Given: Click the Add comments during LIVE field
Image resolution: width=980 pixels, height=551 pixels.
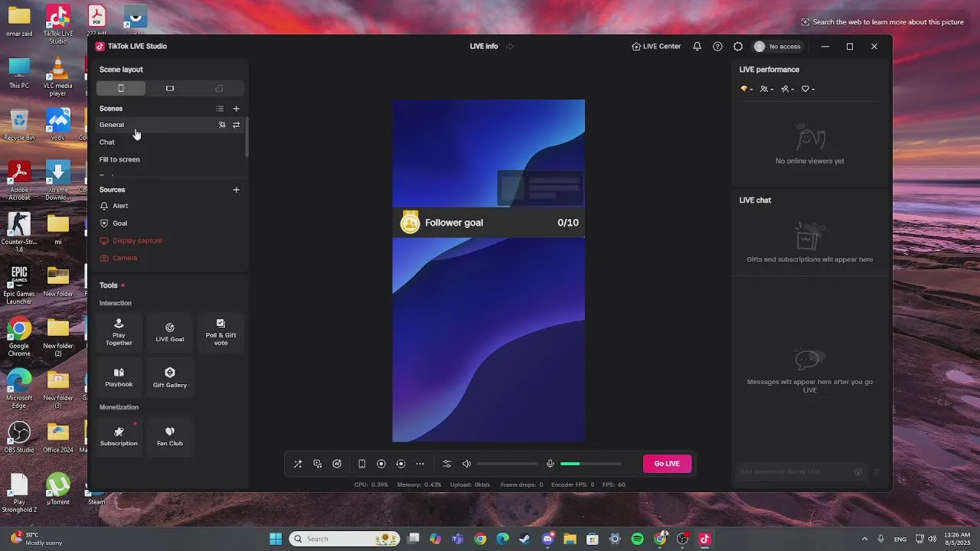Looking at the screenshot, I should pos(794,472).
